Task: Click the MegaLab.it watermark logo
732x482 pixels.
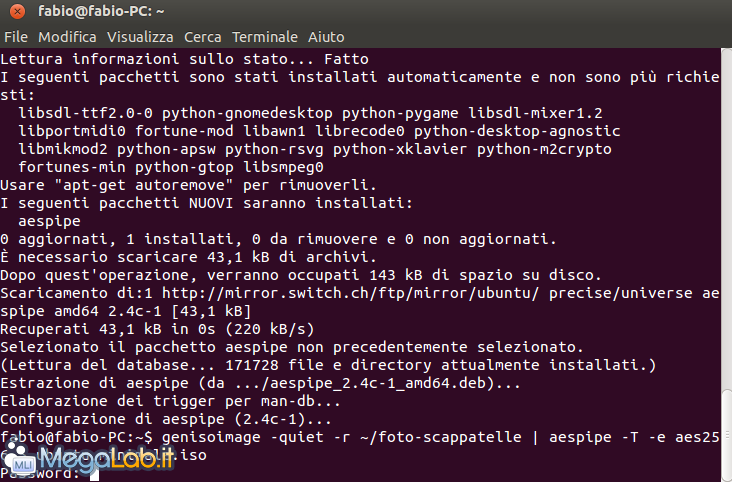Action: pyautogui.click(x=89, y=458)
